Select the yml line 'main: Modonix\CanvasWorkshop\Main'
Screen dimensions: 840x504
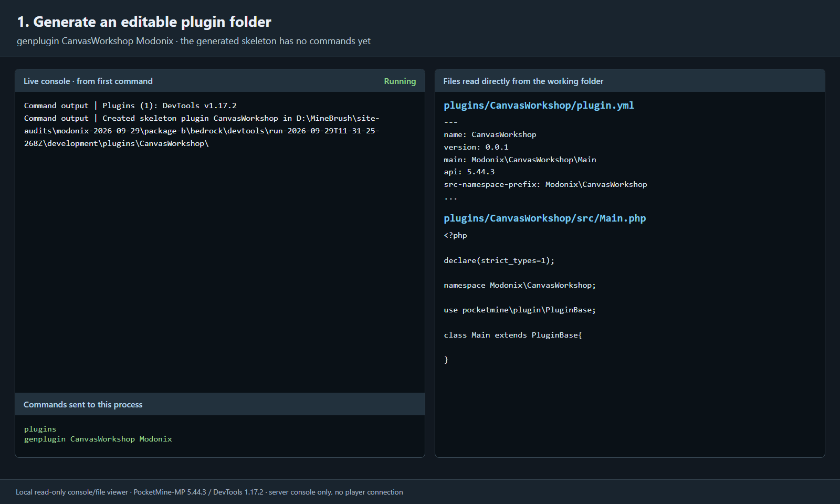point(520,160)
